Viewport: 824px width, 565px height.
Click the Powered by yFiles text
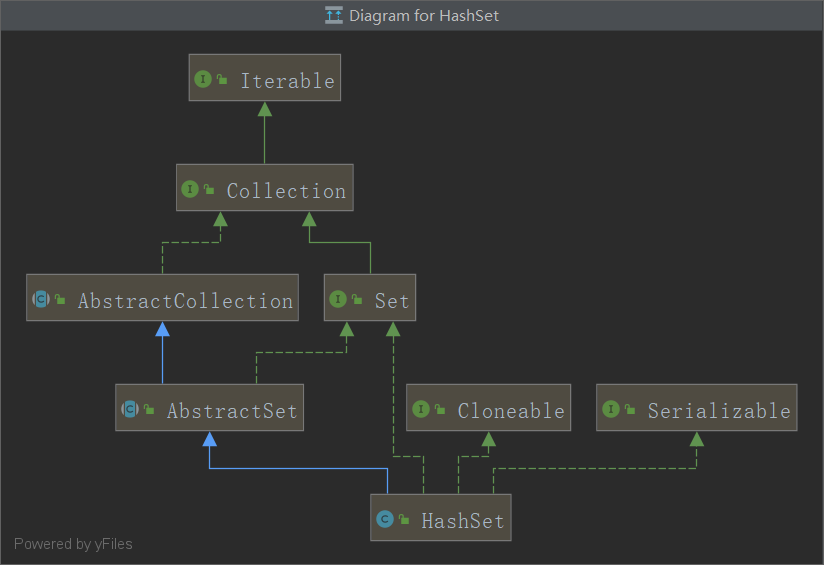tap(73, 544)
